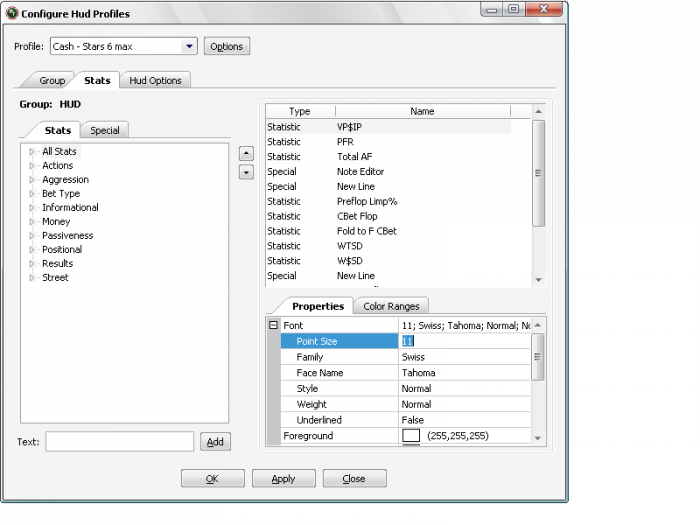Click the Add button
700x525 pixels.
pyautogui.click(x=215, y=442)
